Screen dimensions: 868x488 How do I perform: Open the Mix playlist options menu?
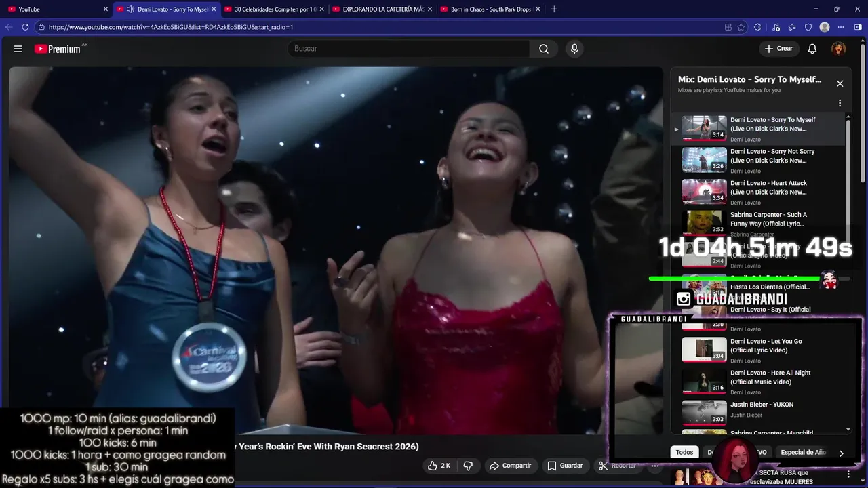[840, 103]
